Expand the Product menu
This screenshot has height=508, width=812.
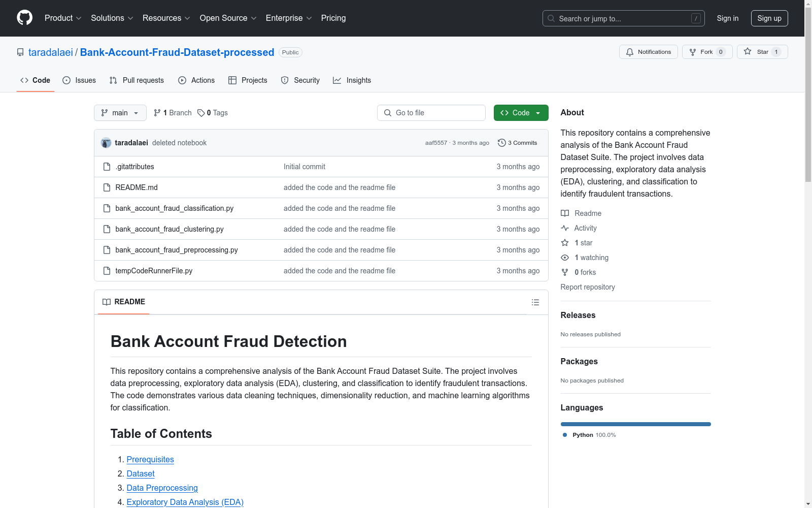tap(63, 18)
